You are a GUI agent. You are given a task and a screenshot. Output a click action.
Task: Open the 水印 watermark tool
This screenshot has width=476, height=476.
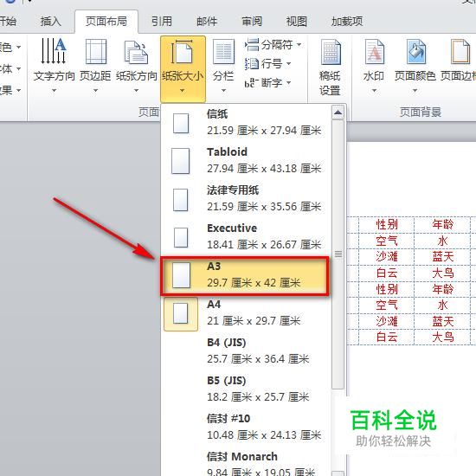pyautogui.click(x=374, y=65)
